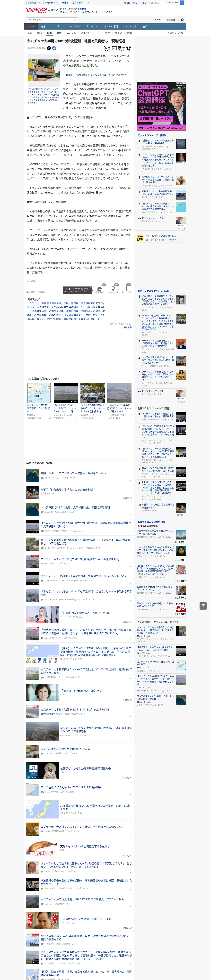Open Yahoo! JAPAN link in top bar
The width and height of the screenshot is (210, 980).
coord(131,3)
